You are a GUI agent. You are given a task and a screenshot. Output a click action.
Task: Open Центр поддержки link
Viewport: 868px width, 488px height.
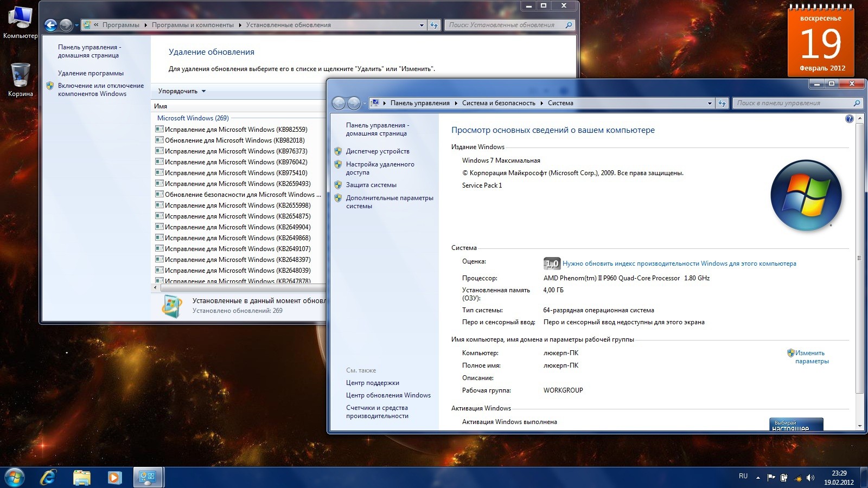(373, 383)
